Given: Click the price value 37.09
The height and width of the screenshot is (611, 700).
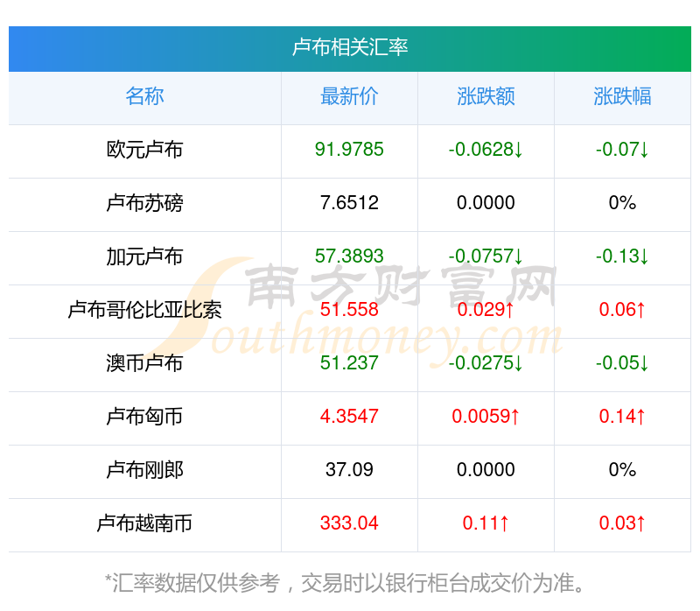Looking at the screenshot, I should click(349, 470).
